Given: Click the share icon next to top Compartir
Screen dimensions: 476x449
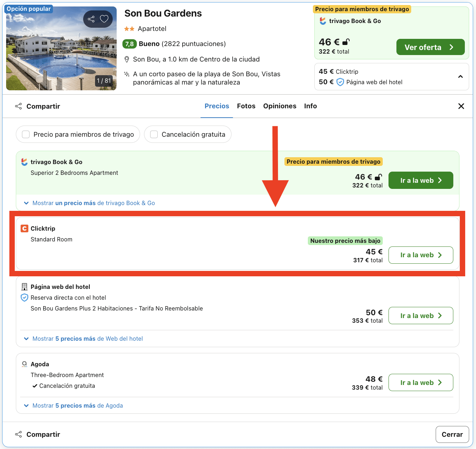Looking at the screenshot, I should [x=18, y=106].
